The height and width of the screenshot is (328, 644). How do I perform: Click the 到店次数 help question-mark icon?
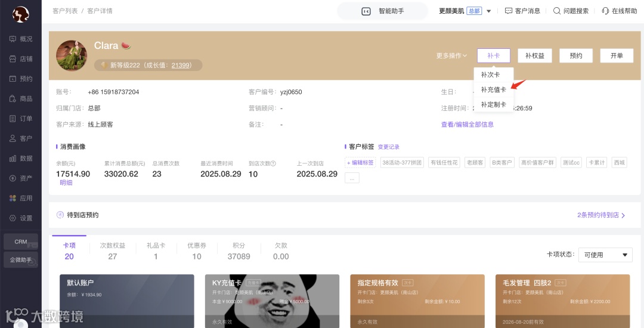tap(274, 163)
